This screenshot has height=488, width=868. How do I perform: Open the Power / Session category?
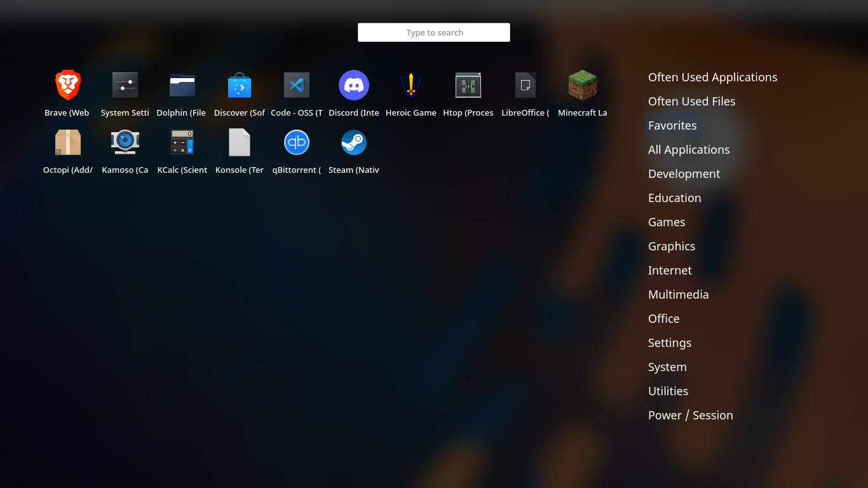point(690,416)
